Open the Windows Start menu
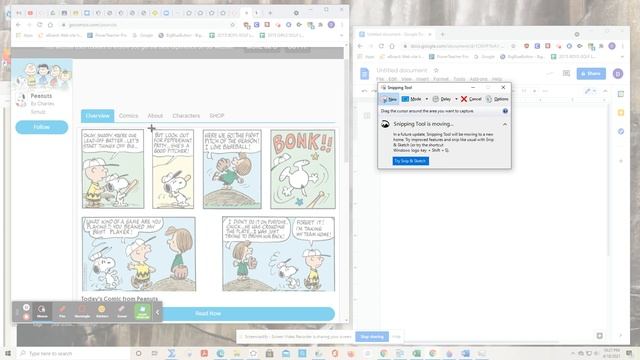Screen dimensions: 640x360 pos(8,353)
